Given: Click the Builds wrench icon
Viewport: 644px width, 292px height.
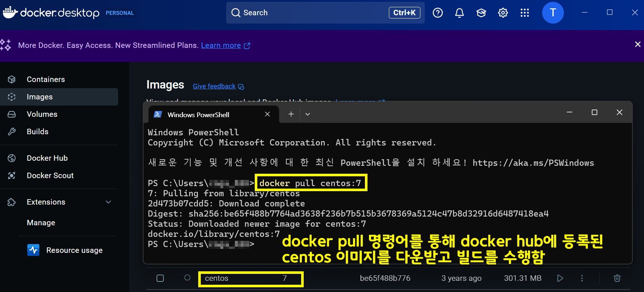Looking at the screenshot, I should [12, 132].
